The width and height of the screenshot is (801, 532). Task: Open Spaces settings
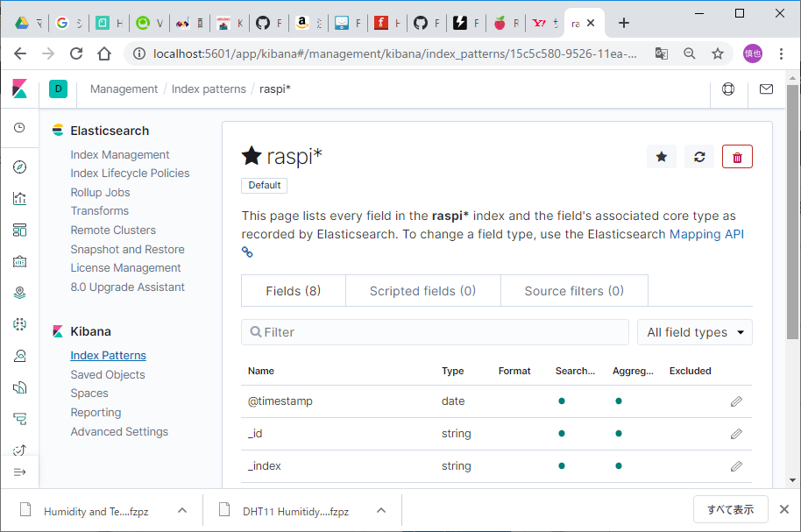point(89,393)
